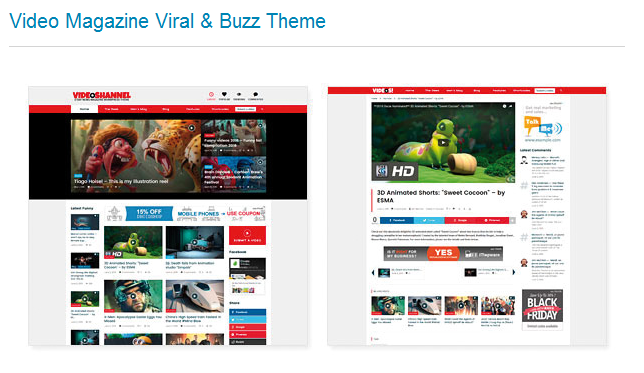Image resolution: width=644 pixels, height=373 pixels.
Task: Click the 15% OFF mobile phones coupon banner
Action: 185,214
